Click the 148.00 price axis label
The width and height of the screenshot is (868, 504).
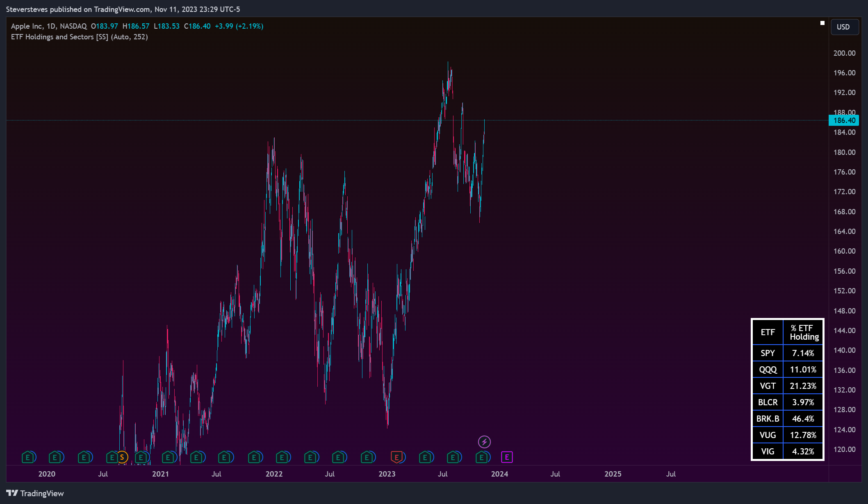click(845, 311)
